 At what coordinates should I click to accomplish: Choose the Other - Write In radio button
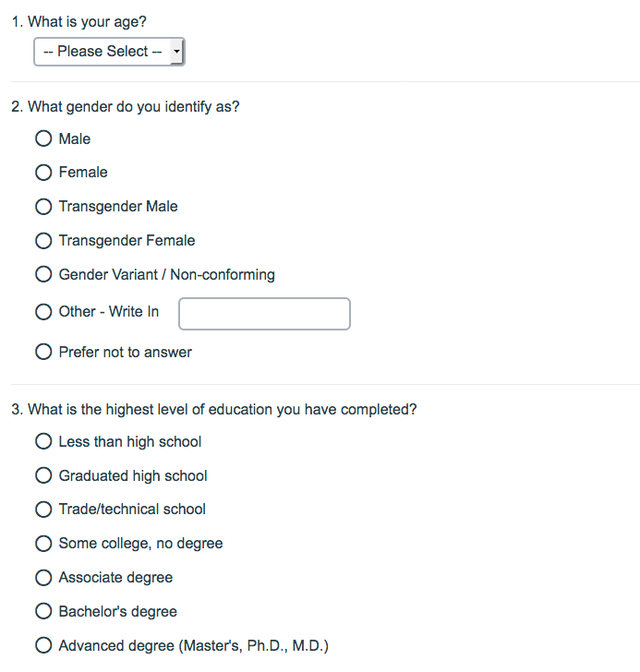click(43, 312)
